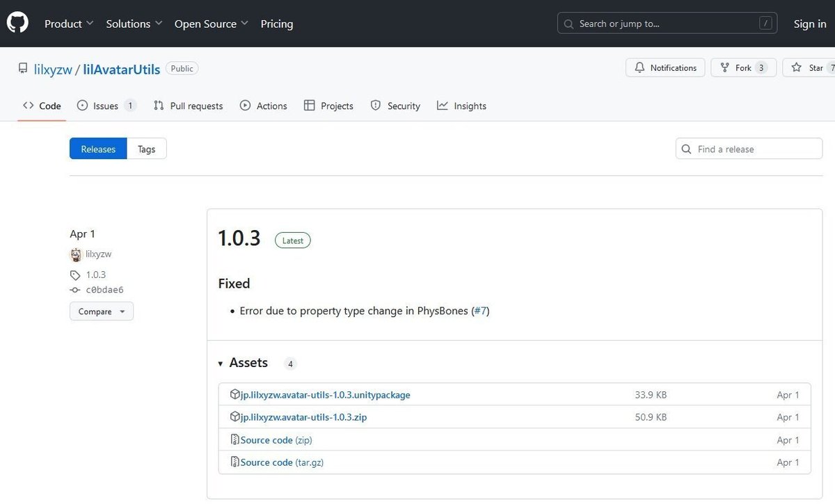The image size is (835, 504).
Task: Expand the Open Source menu
Action: [212, 24]
